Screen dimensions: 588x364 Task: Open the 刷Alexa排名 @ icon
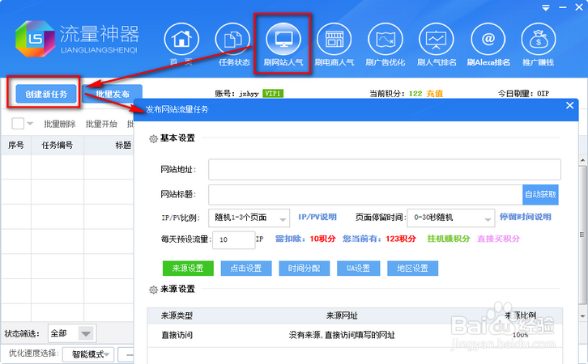click(x=488, y=40)
